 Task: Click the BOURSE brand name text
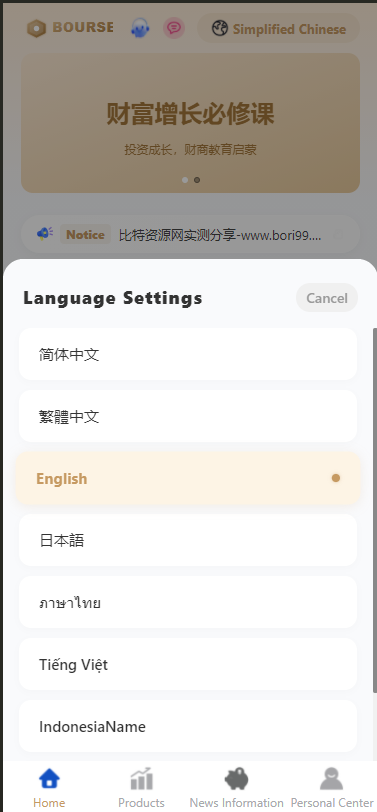(x=83, y=27)
